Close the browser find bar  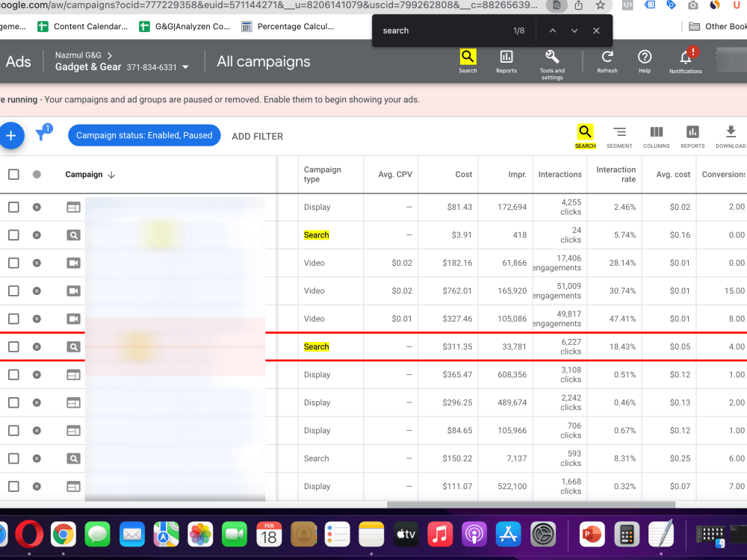point(596,31)
